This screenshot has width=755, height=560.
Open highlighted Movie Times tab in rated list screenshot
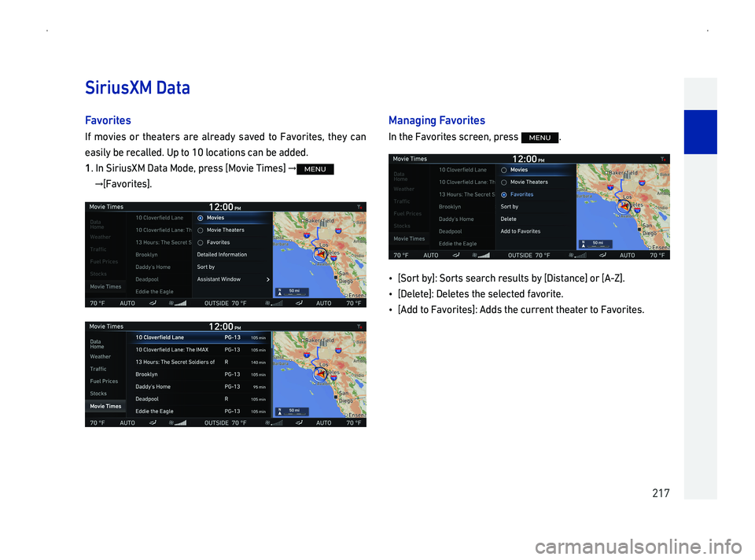pyautogui.click(x=105, y=407)
